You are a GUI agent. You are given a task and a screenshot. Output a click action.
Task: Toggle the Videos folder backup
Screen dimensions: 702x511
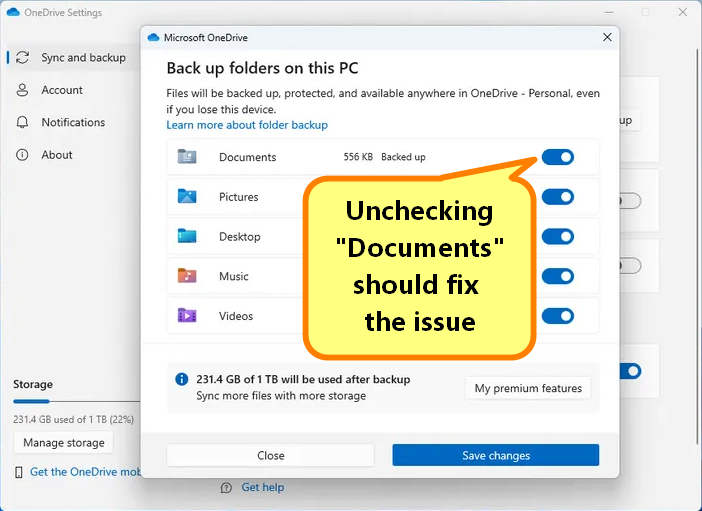coord(557,316)
